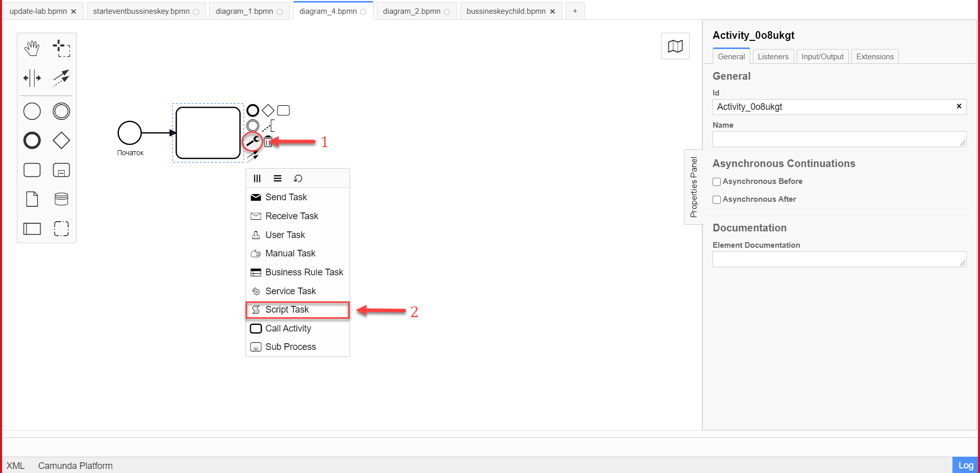This screenshot has width=980, height=473.
Task: Collapse the Properties Panel side handle
Action: pyautogui.click(x=693, y=187)
